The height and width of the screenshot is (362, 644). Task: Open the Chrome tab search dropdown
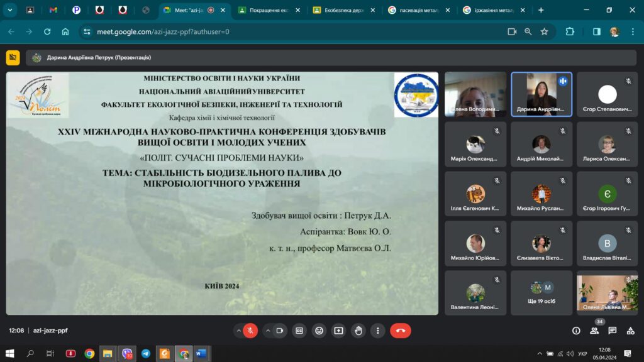pos(10,10)
